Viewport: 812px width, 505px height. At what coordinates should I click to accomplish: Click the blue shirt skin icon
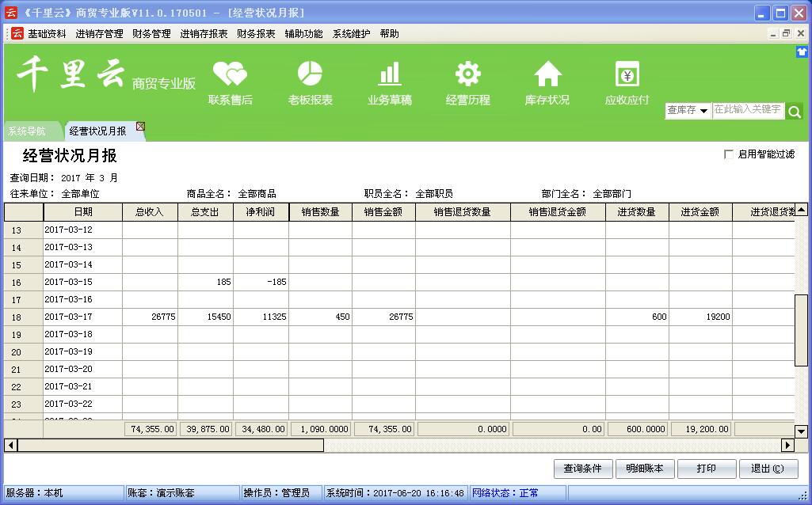tap(802, 51)
